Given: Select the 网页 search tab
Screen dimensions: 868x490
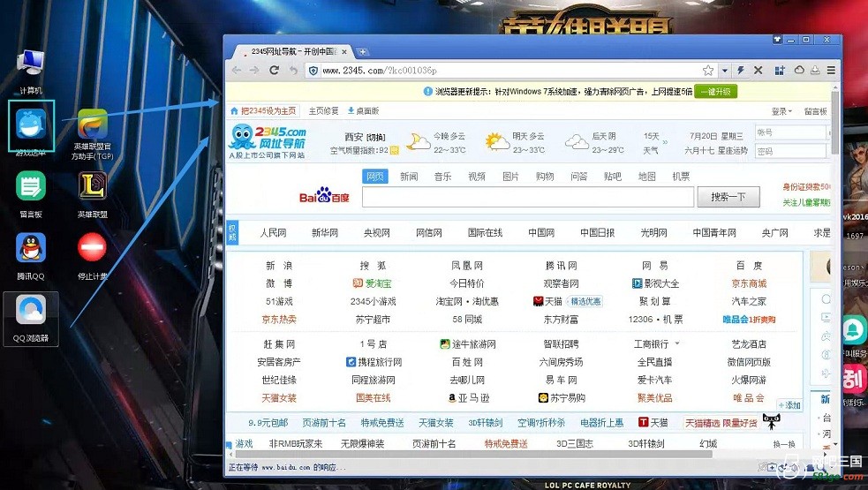Looking at the screenshot, I should pos(374,176).
